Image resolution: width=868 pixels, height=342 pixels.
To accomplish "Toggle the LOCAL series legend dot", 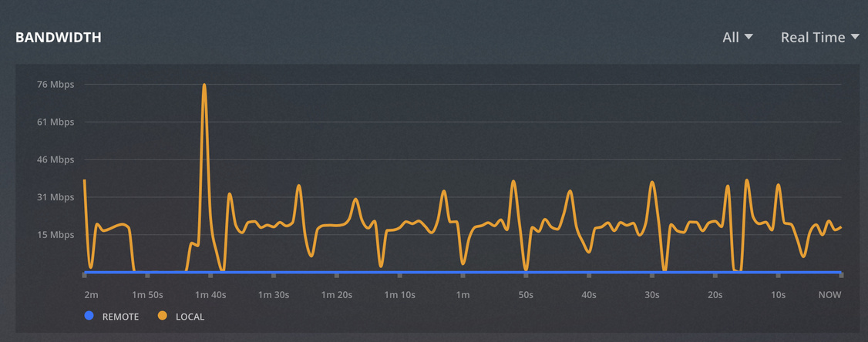I will (162, 317).
